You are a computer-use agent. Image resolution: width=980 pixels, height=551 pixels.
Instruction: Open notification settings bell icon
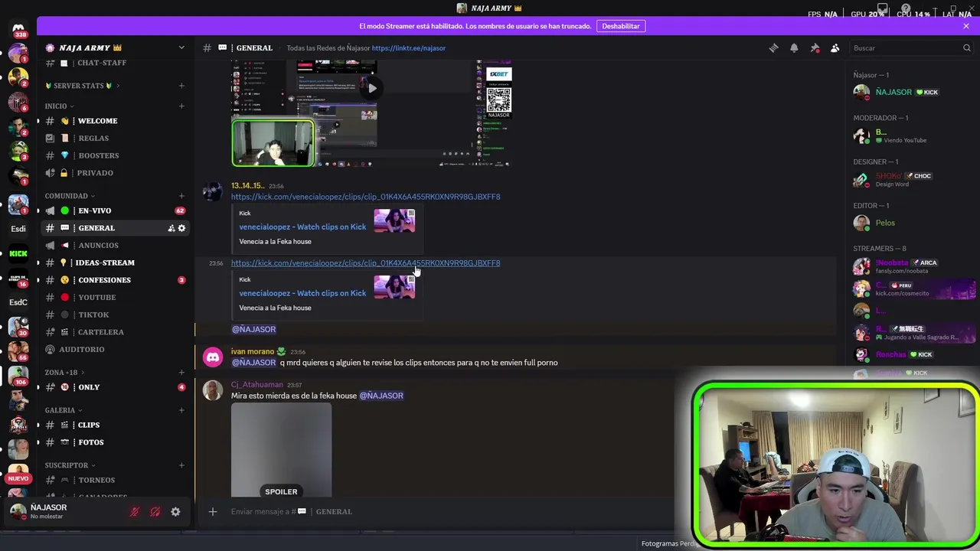pyautogui.click(x=794, y=47)
